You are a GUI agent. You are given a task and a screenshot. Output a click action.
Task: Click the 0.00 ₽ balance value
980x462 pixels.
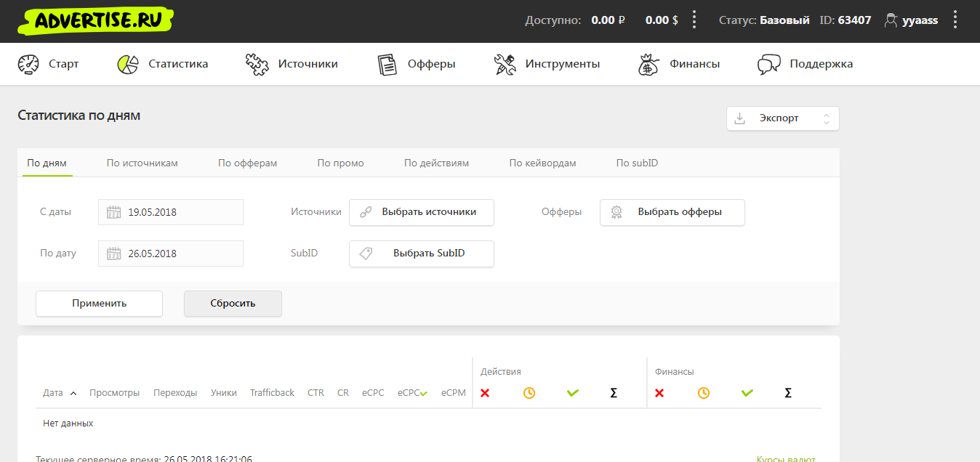[609, 20]
